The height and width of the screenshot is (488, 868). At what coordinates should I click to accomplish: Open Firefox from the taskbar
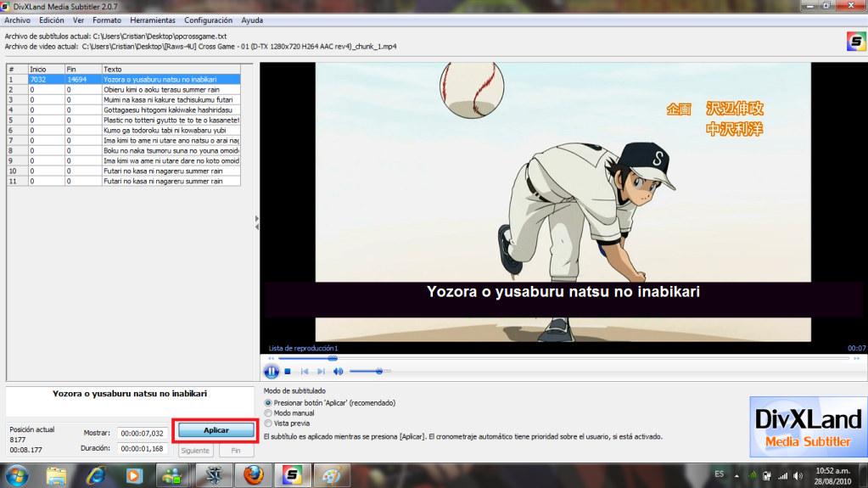[254, 476]
